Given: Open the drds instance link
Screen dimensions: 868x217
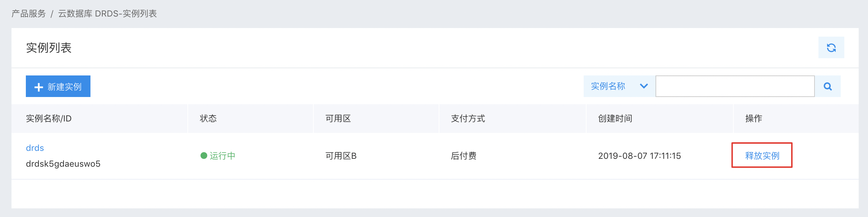Looking at the screenshot, I should [35, 148].
